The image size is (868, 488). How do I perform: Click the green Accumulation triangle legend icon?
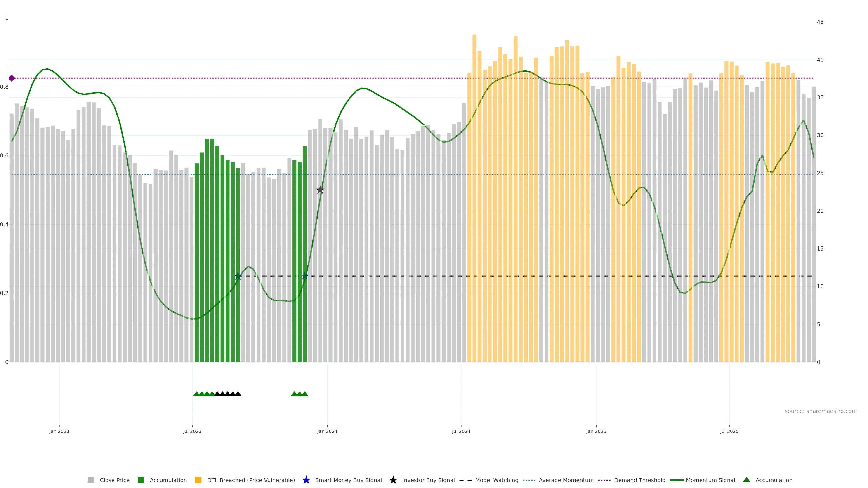pos(746,480)
